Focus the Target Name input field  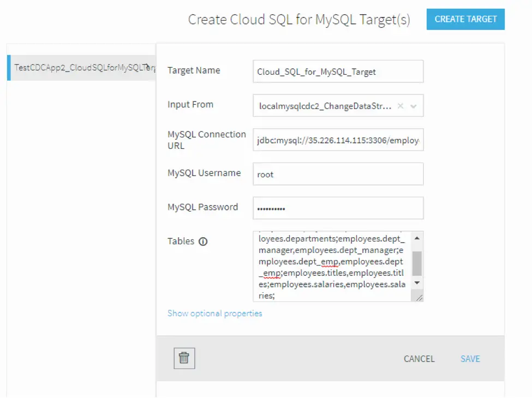click(x=338, y=71)
